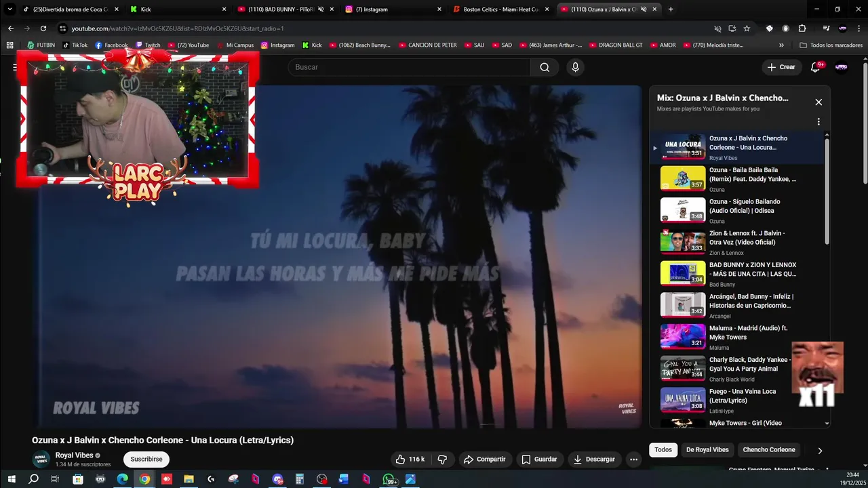Play Ozuna - Baila Baila Baila Remix thumbnail
868x488 pixels.
coord(683,178)
